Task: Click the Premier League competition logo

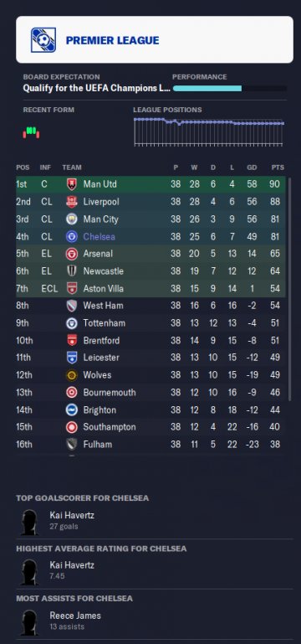Action: point(43,40)
